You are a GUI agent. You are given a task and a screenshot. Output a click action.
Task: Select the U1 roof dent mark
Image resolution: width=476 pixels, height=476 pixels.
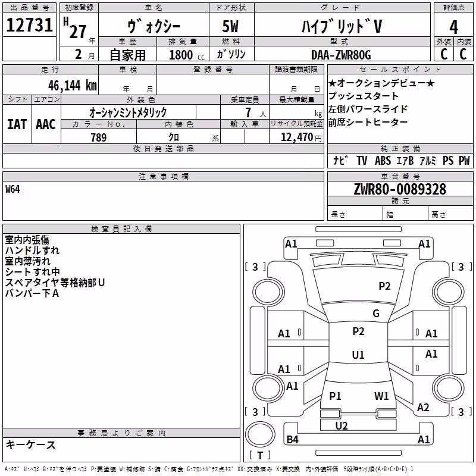(x=358, y=355)
